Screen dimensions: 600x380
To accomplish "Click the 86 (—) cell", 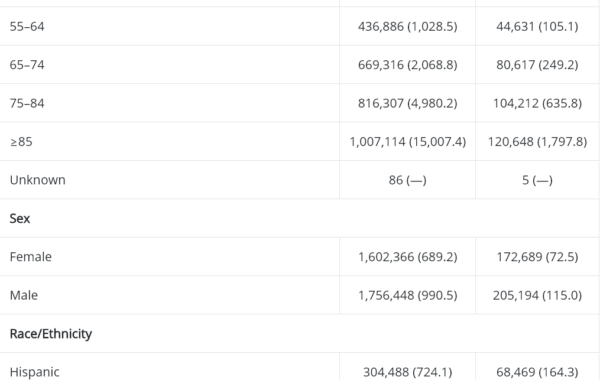I will [407, 180].
